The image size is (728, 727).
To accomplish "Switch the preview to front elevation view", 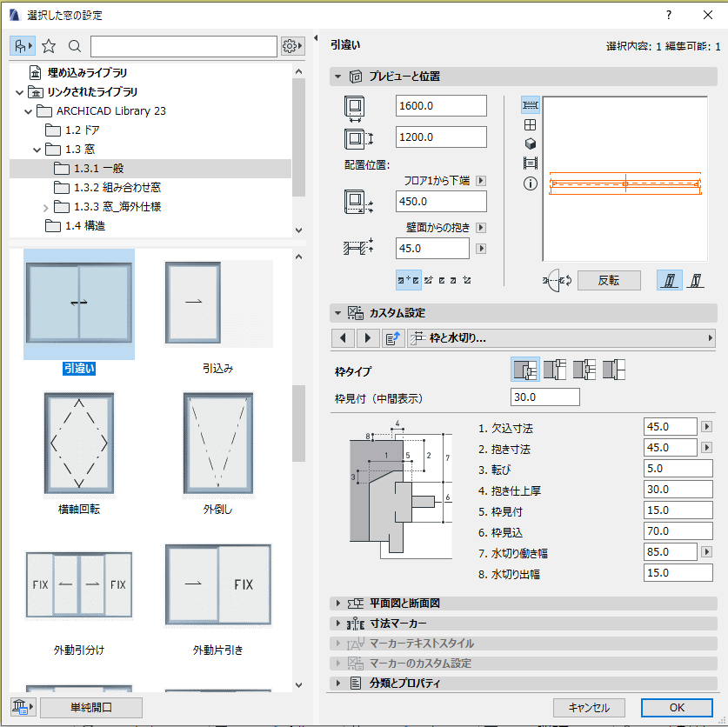I will [x=531, y=125].
